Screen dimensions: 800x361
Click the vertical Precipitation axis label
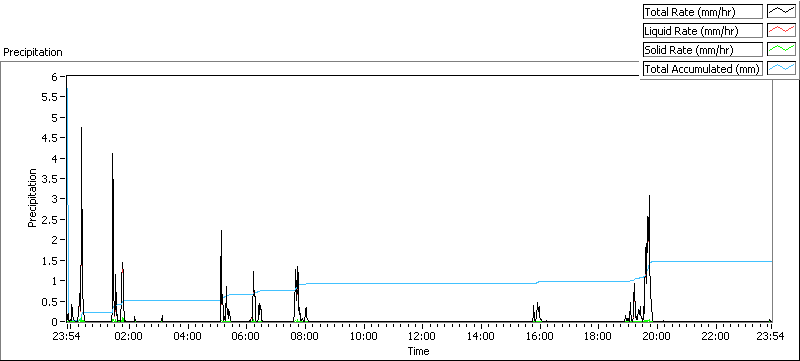point(32,198)
